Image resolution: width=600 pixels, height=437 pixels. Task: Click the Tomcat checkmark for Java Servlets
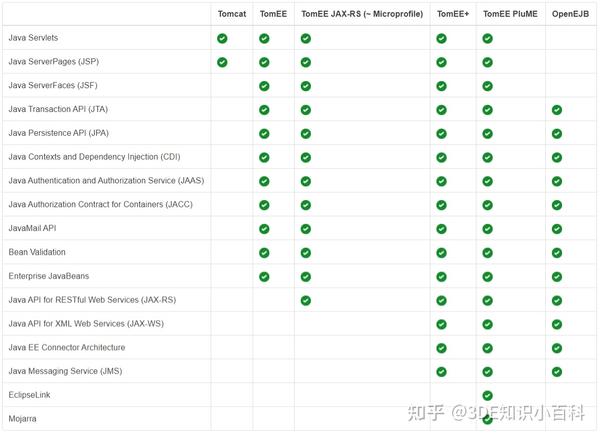tap(222, 38)
